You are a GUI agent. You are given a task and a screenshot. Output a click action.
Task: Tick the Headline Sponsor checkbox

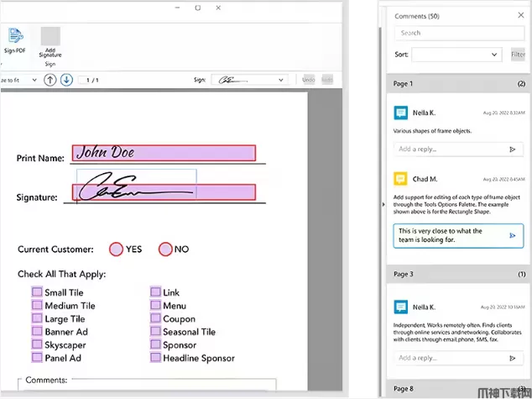point(156,358)
